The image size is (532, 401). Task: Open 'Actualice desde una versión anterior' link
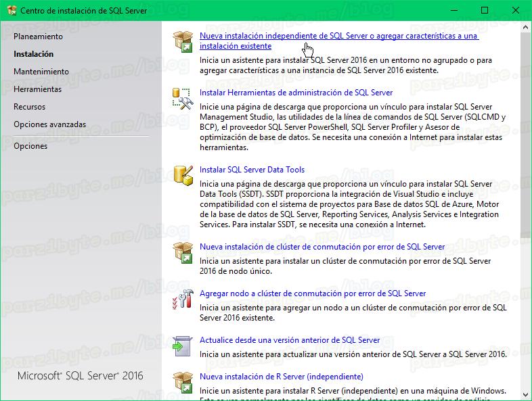click(x=290, y=340)
